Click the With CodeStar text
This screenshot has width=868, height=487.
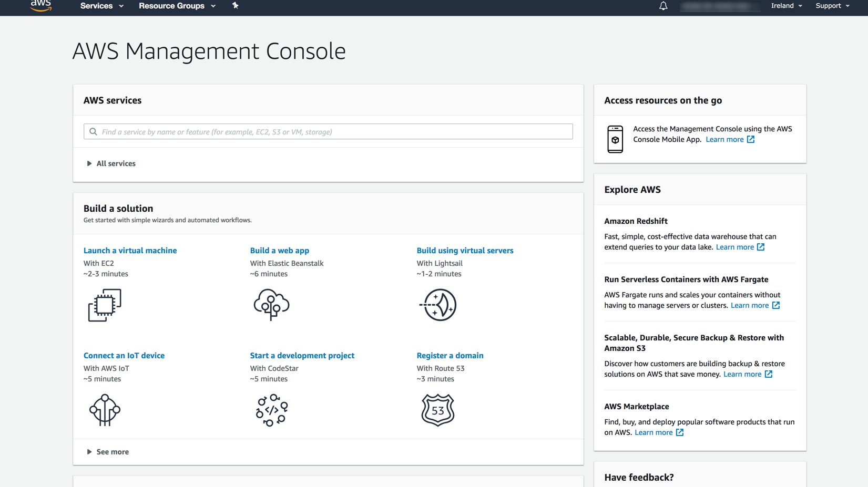(x=274, y=368)
